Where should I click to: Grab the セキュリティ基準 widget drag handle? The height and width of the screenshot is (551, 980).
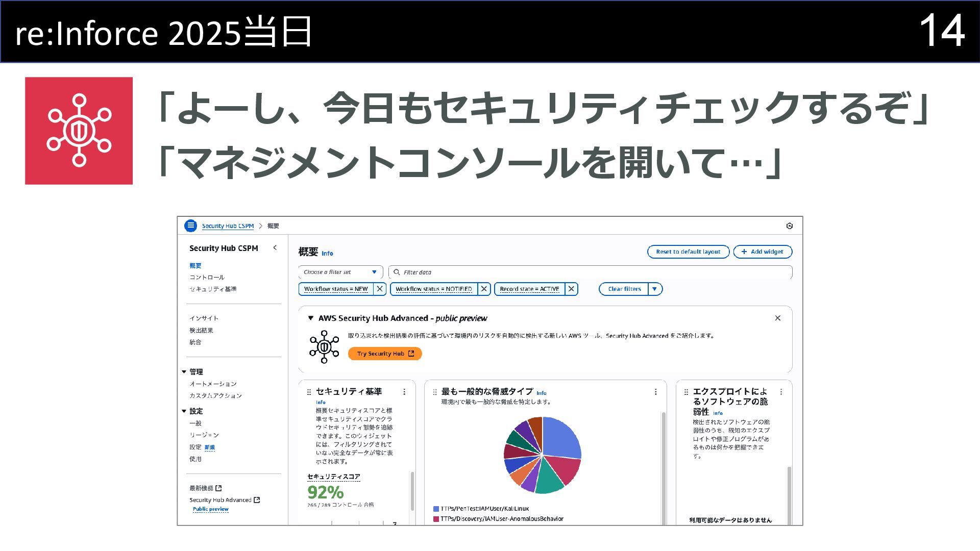coord(309,392)
